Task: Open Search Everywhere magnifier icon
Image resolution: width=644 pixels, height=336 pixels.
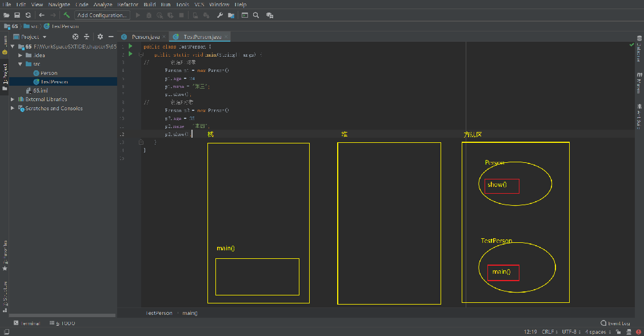Action: tap(256, 15)
